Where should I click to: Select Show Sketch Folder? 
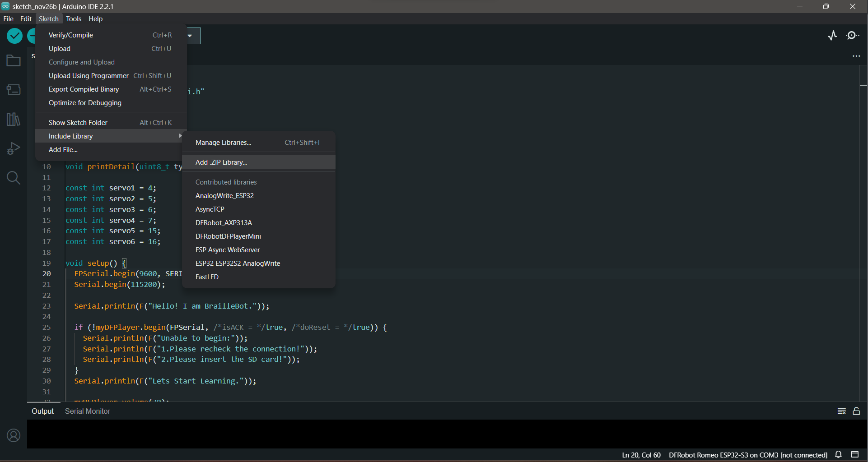click(111, 123)
